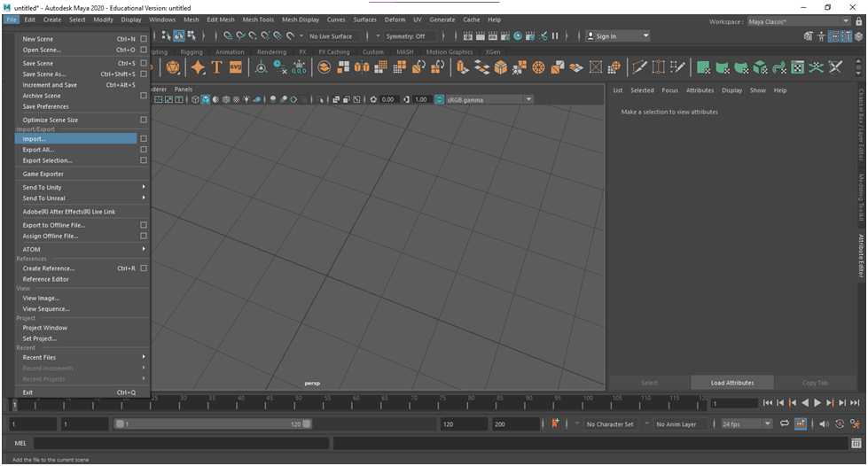Toggle Channel Box / Layer Editor side tab
The width and height of the screenshot is (868, 466).
[x=862, y=125]
